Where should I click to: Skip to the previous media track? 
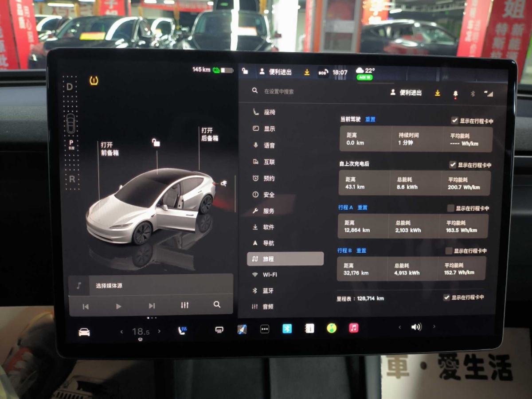click(86, 306)
